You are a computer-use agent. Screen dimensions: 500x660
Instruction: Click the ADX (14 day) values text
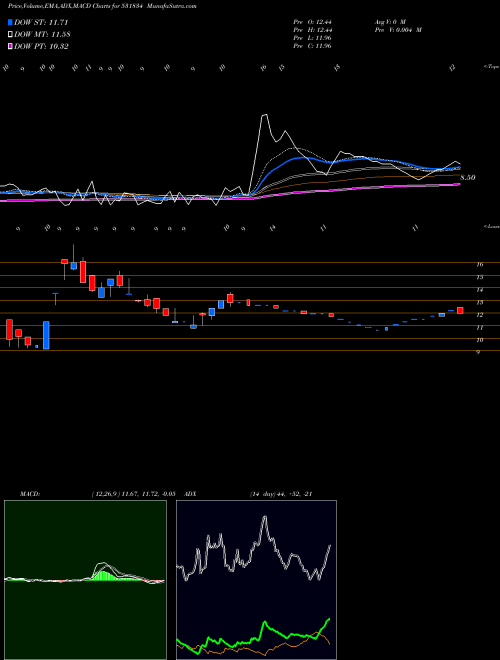[x=280, y=494]
